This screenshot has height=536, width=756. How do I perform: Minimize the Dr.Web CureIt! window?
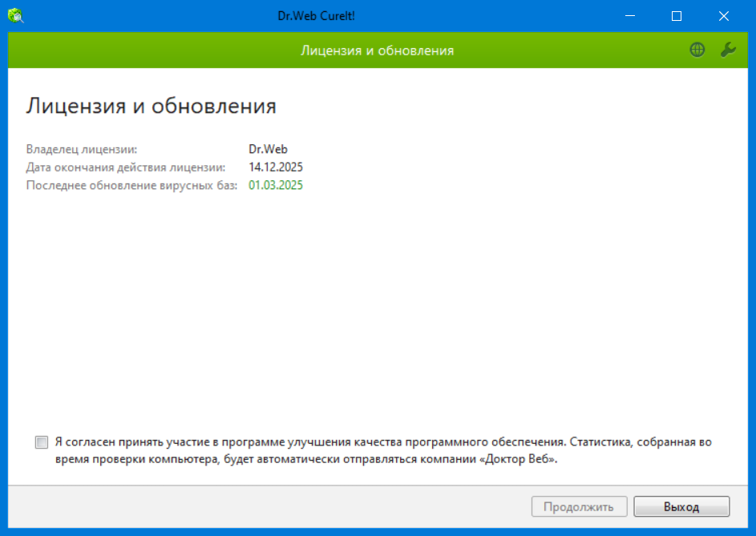629,16
